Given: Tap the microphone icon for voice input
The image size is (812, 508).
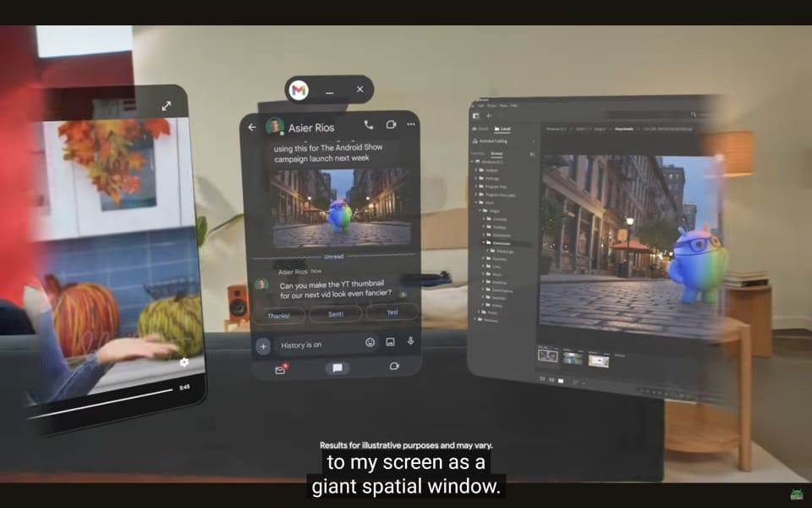Looking at the screenshot, I should tap(411, 341).
